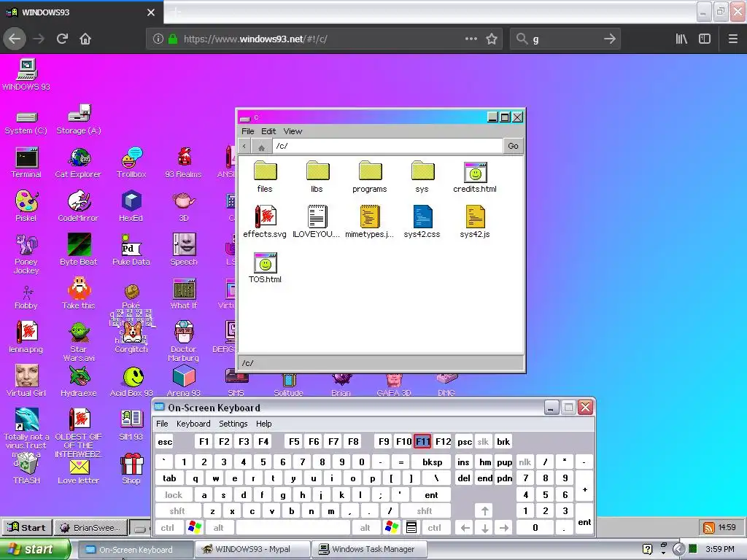Open the sys42.css file
This screenshot has height=560, width=747.
tap(422, 222)
